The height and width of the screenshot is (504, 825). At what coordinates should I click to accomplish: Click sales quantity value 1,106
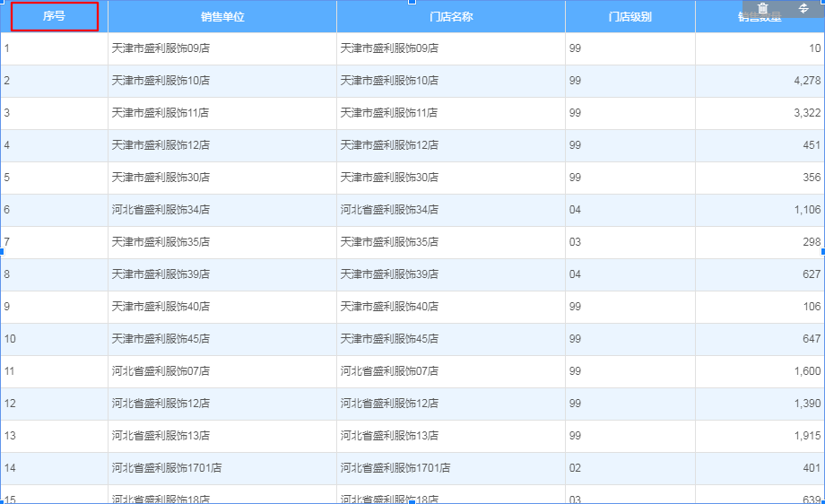coord(807,209)
